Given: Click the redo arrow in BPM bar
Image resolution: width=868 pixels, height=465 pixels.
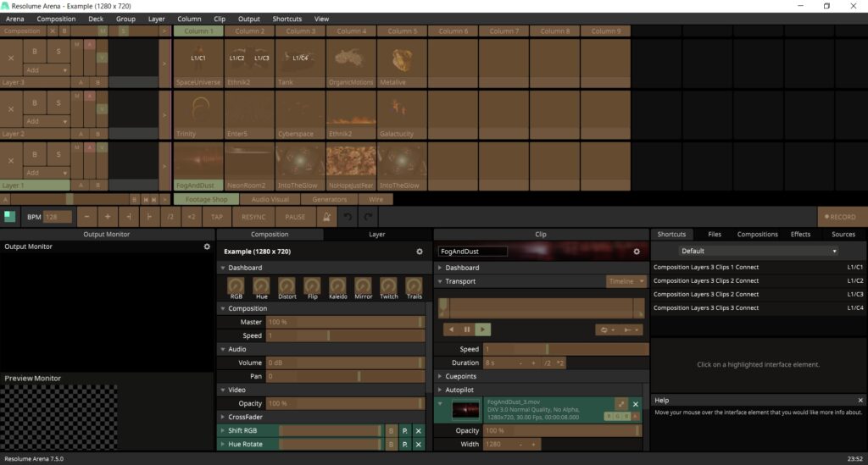Looking at the screenshot, I should tap(368, 217).
